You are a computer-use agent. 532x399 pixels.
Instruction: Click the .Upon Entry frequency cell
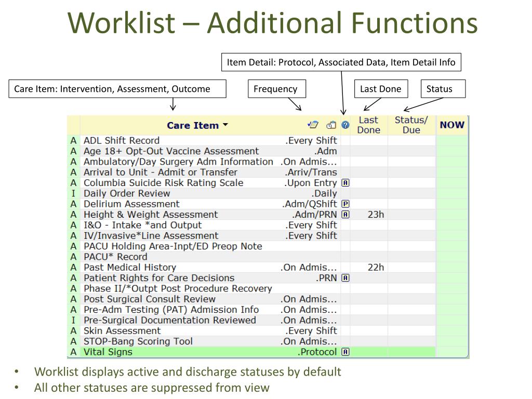[x=311, y=183]
